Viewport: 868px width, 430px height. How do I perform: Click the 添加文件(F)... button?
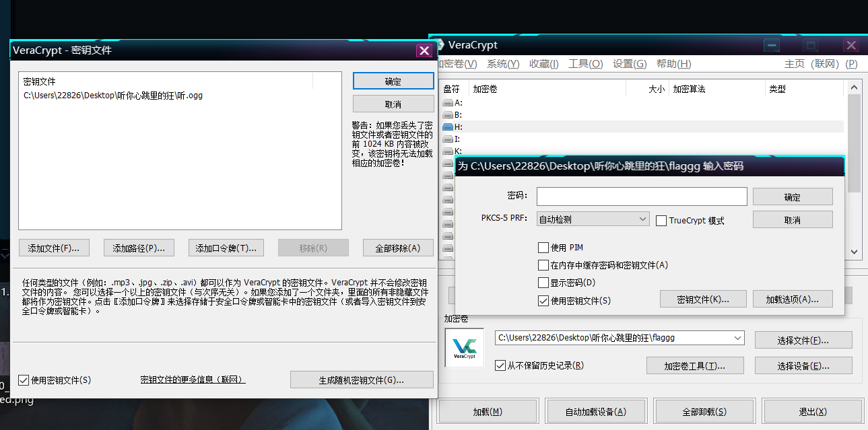(x=54, y=248)
